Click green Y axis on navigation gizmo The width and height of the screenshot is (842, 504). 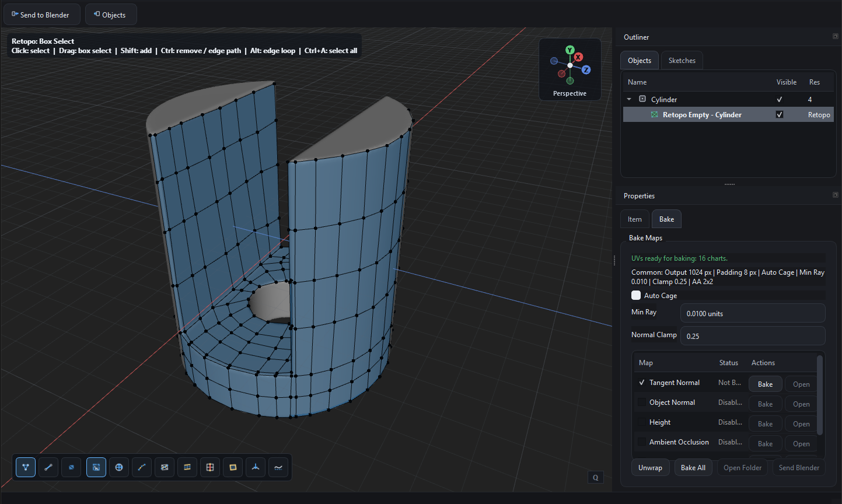tap(570, 50)
